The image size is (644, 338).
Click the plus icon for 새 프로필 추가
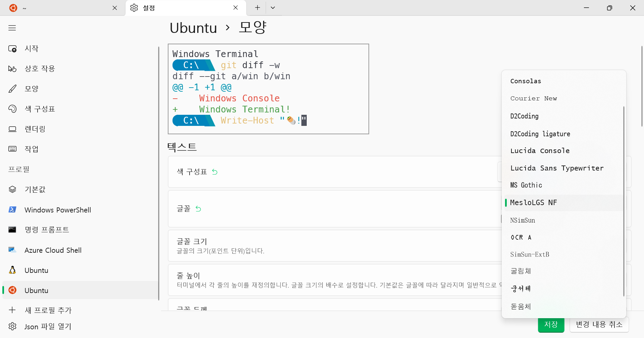tap(12, 310)
